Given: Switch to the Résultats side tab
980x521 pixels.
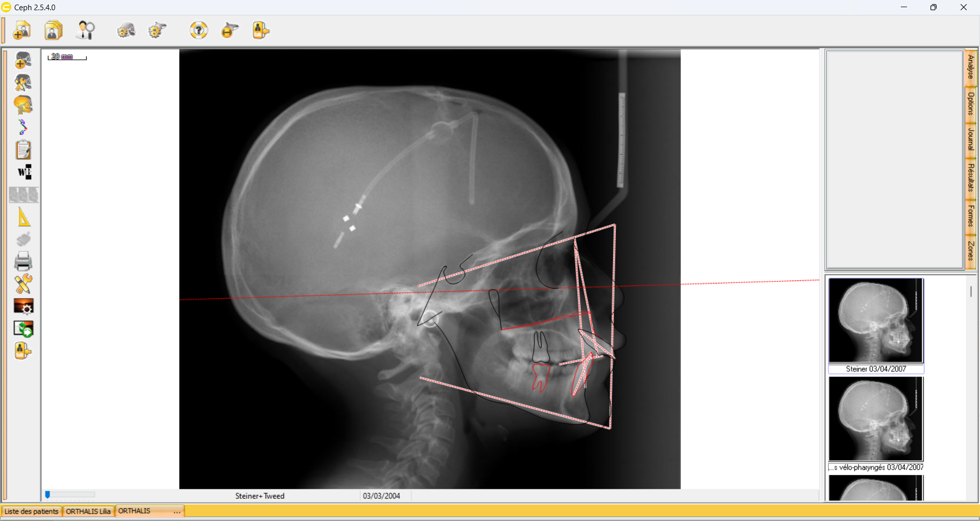Looking at the screenshot, I should 970,177.
